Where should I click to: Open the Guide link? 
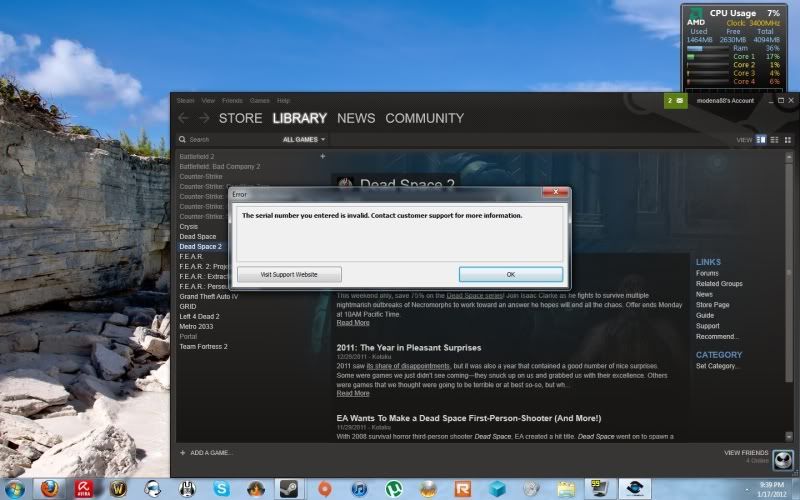[705, 315]
